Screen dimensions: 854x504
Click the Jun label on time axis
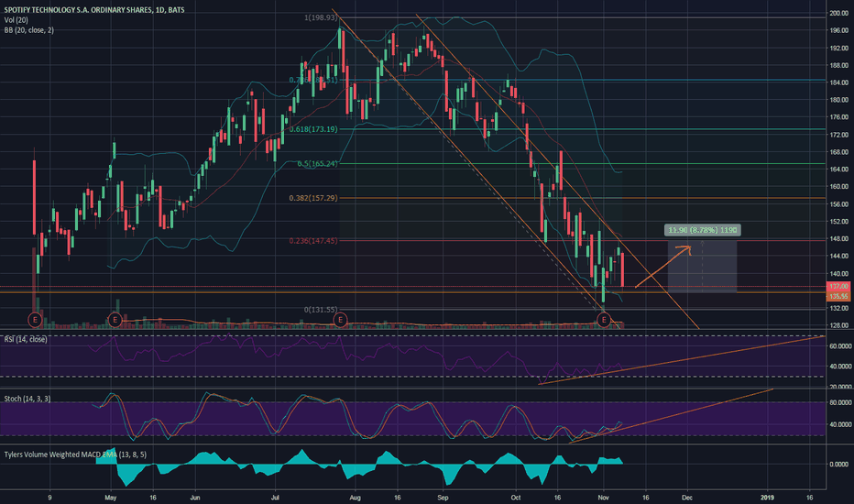click(x=195, y=498)
